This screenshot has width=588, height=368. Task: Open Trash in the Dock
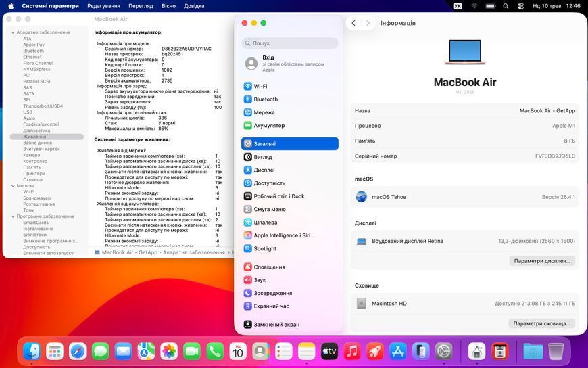pyautogui.click(x=556, y=352)
